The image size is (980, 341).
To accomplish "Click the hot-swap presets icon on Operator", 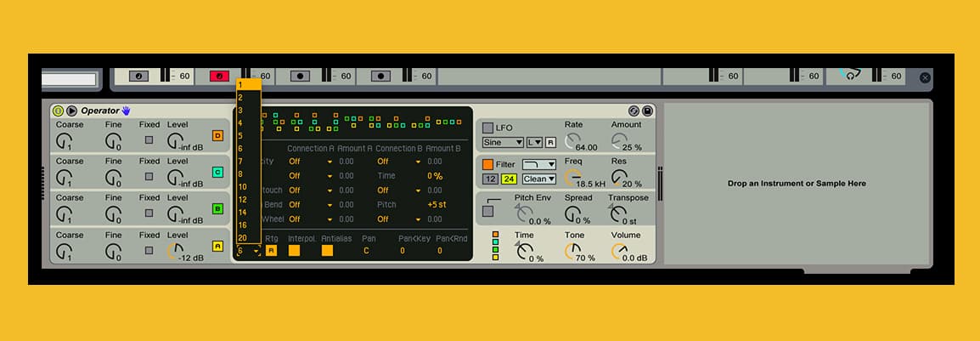I will [634, 111].
